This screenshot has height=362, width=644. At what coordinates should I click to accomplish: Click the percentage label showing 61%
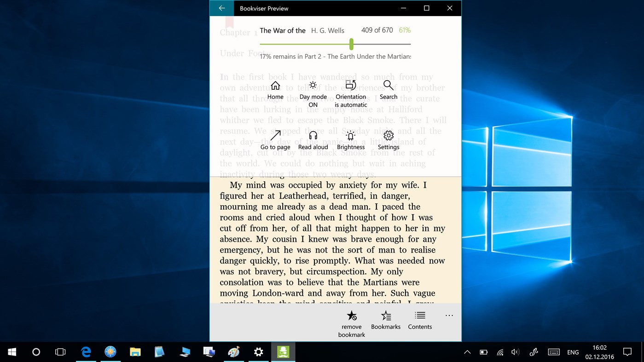(x=404, y=30)
